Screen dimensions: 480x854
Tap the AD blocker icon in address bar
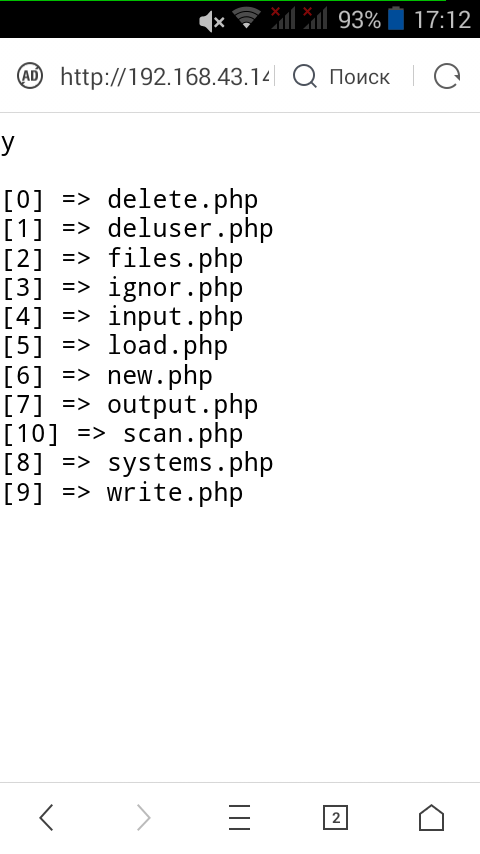coord(29,76)
